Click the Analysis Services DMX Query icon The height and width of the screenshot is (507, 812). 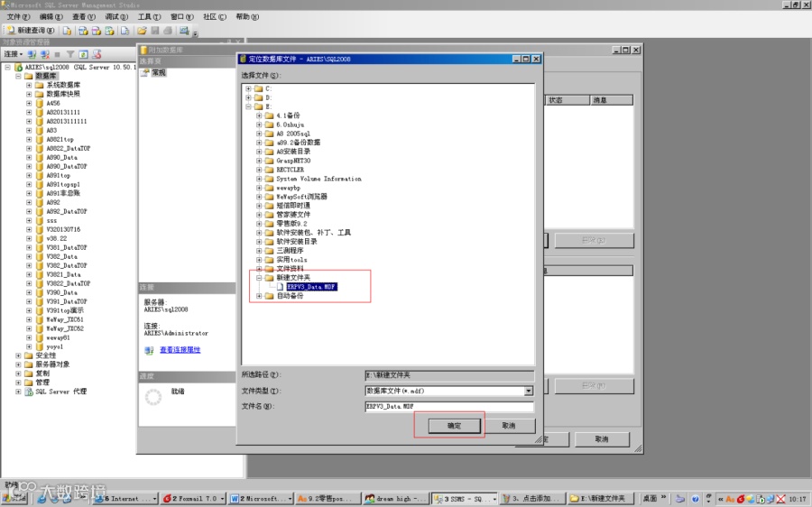(97, 31)
